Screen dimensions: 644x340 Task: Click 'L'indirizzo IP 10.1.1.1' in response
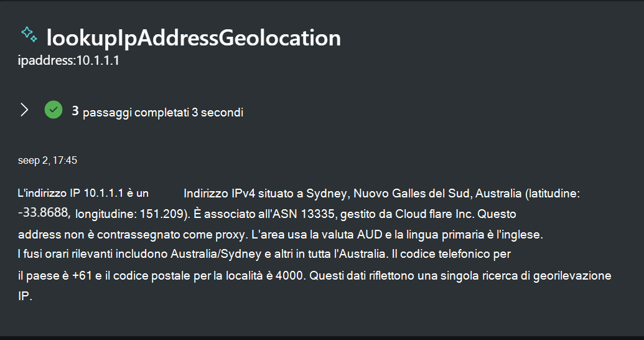tap(71, 194)
